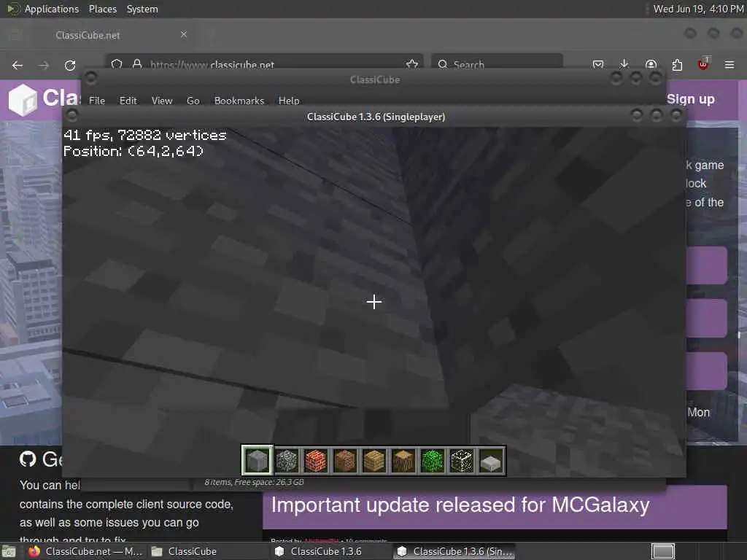Screen dimensions: 747x560
Task: Select the wooden planks block in hotbar
Action: click(374, 461)
